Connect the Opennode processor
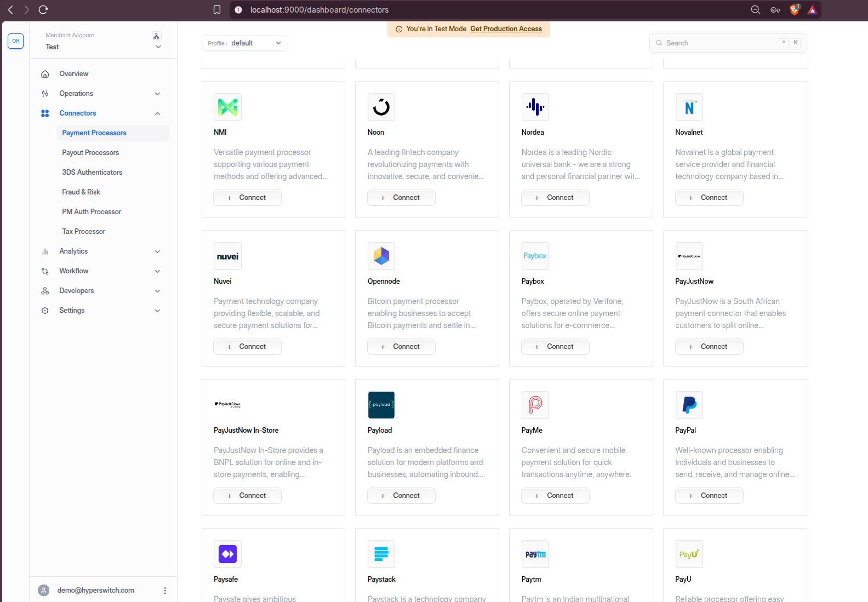The height and width of the screenshot is (602, 868). click(x=401, y=347)
